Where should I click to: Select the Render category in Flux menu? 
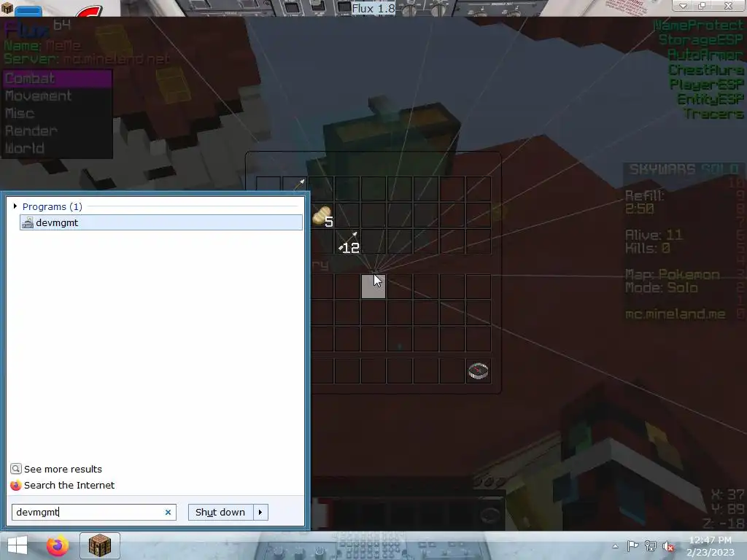coord(58,131)
